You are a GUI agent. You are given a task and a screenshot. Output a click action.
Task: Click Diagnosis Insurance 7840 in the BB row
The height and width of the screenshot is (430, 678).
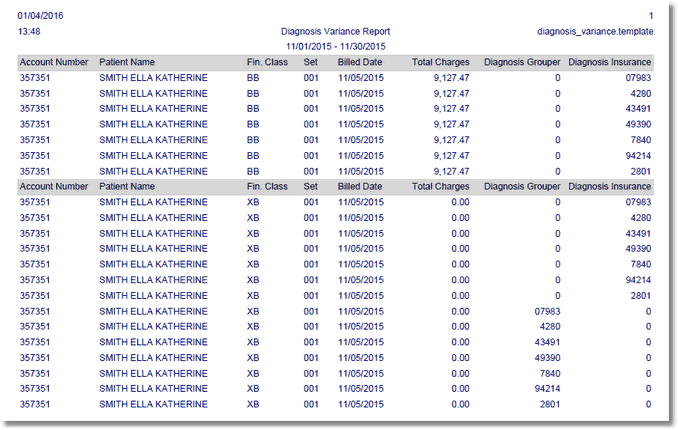pyautogui.click(x=641, y=140)
